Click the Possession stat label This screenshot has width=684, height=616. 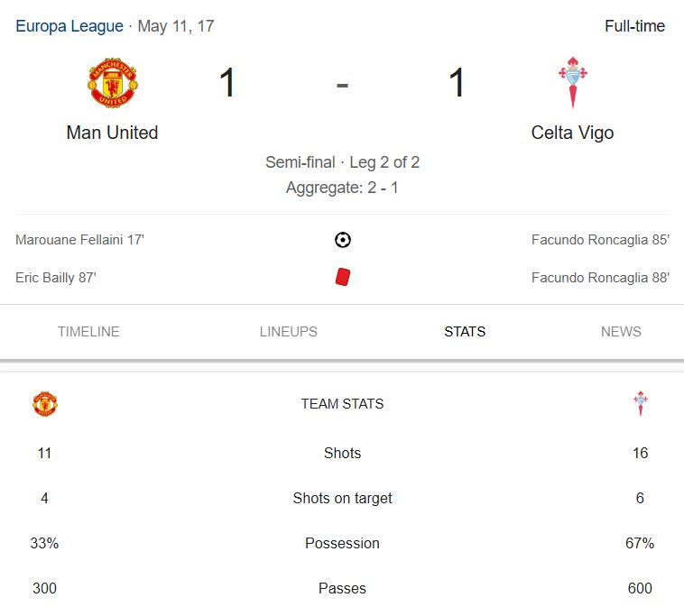[342, 543]
